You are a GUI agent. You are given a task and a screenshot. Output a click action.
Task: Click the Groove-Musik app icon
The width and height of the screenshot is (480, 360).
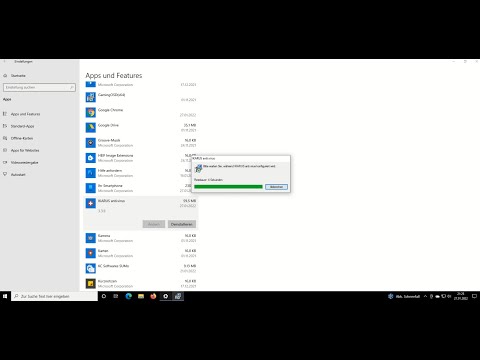tap(91, 143)
